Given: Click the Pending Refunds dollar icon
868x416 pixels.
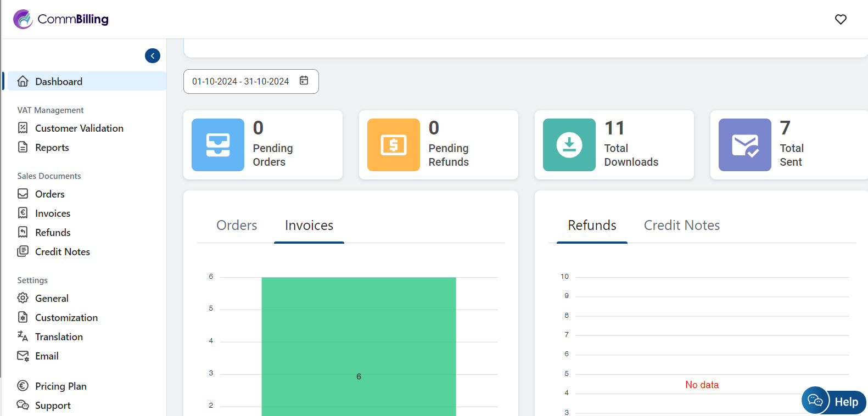Looking at the screenshot, I should pos(394,145).
